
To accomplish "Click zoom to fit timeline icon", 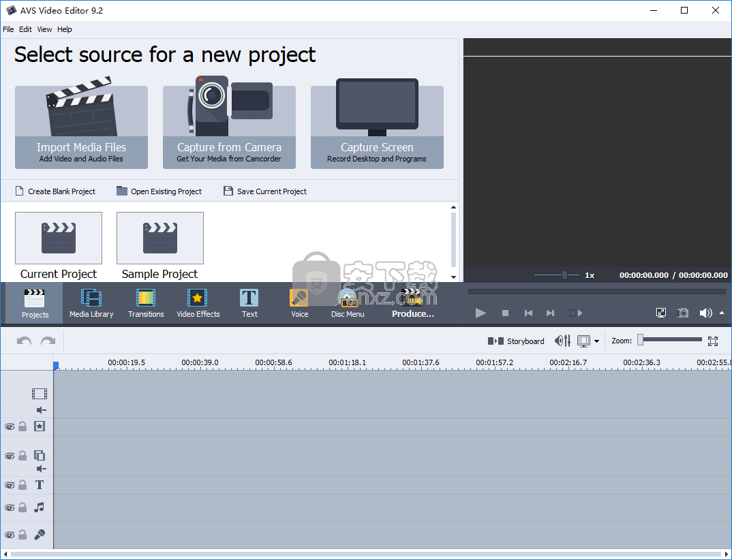I will tap(713, 341).
